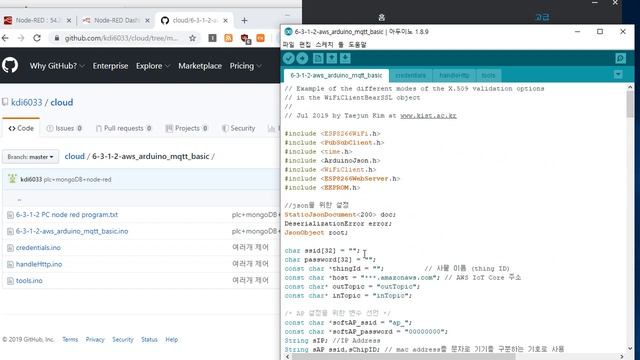Save sketch with the down-arrow icon

(345, 58)
